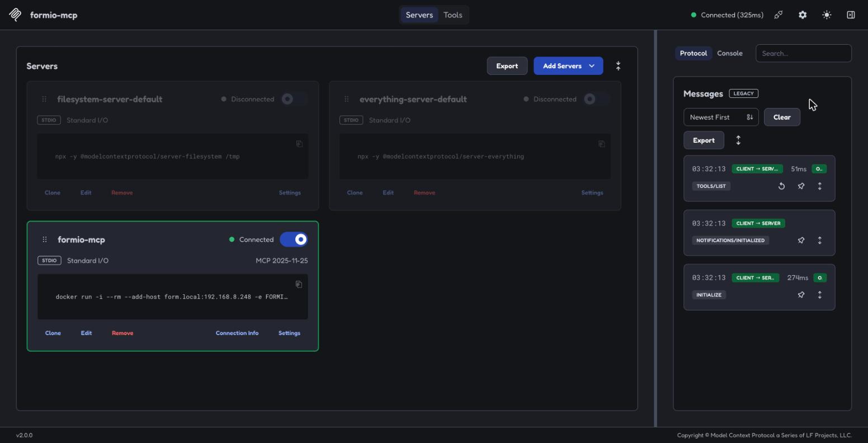Click the LEGACY badge next to Messages
The width and height of the screenshot is (868, 443).
[x=744, y=93]
